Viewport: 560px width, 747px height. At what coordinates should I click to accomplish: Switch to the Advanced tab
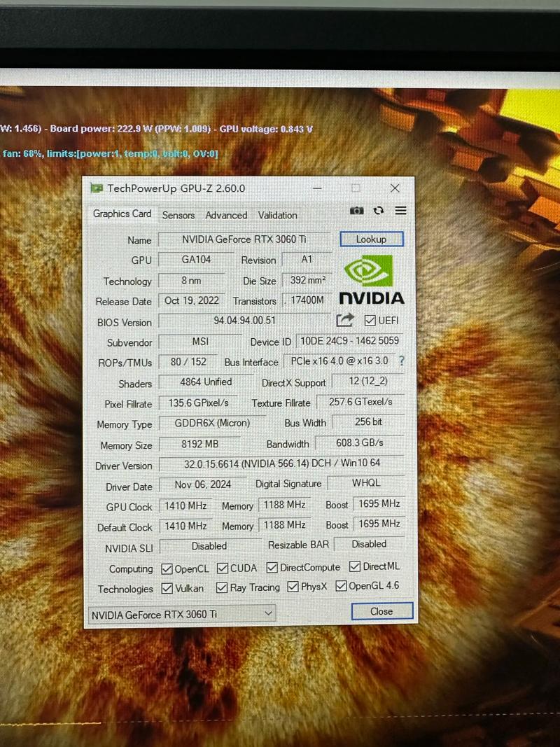tap(226, 216)
